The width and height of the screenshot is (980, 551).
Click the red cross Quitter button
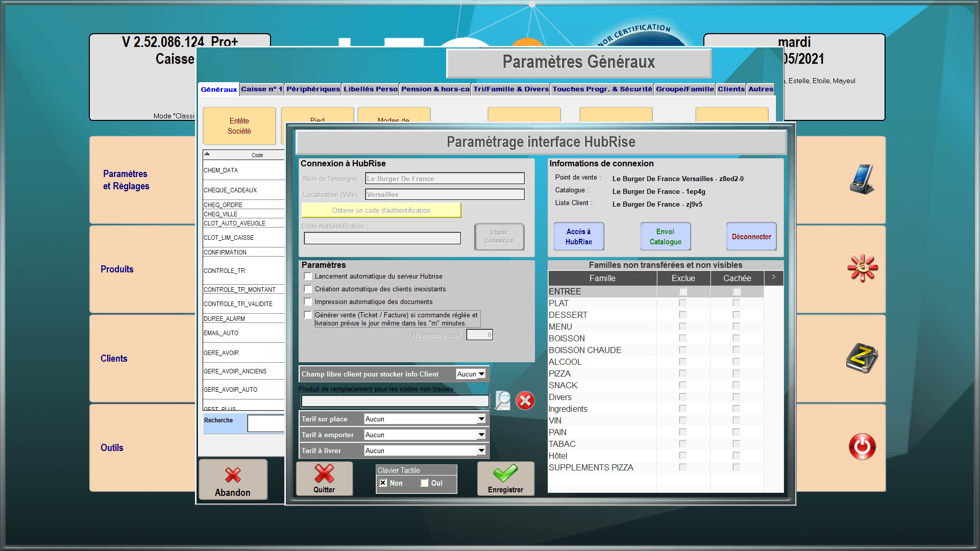click(324, 479)
